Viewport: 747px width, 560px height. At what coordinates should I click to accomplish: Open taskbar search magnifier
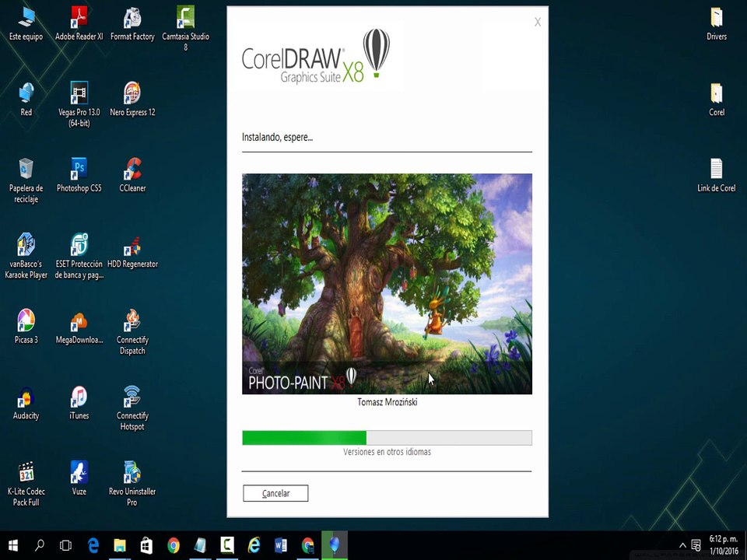click(40, 545)
